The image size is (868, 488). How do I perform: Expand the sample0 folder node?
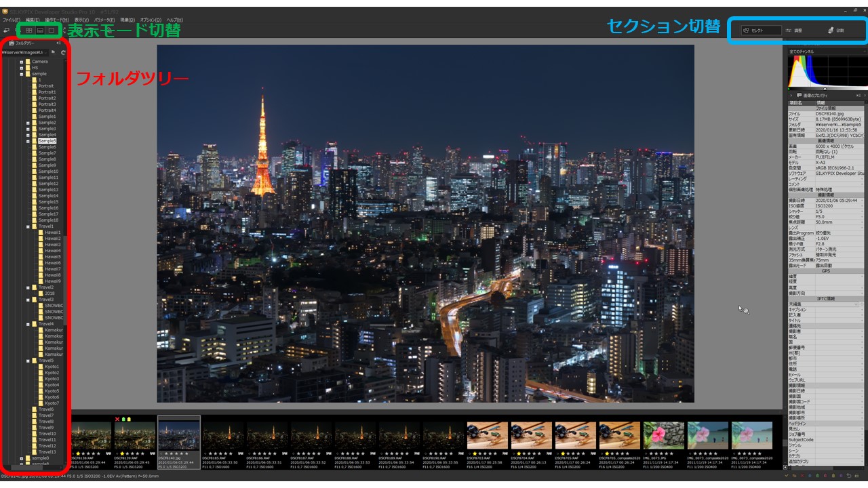coord(22,458)
